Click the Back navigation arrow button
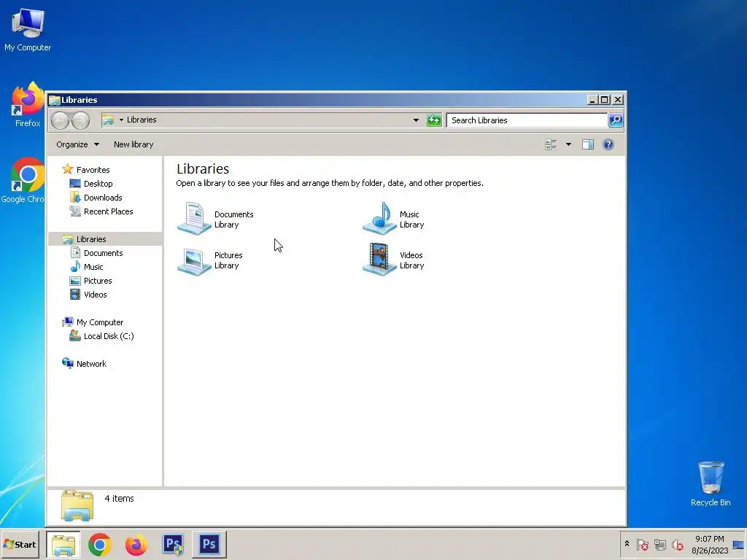The width and height of the screenshot is (747, 560). 60,120
